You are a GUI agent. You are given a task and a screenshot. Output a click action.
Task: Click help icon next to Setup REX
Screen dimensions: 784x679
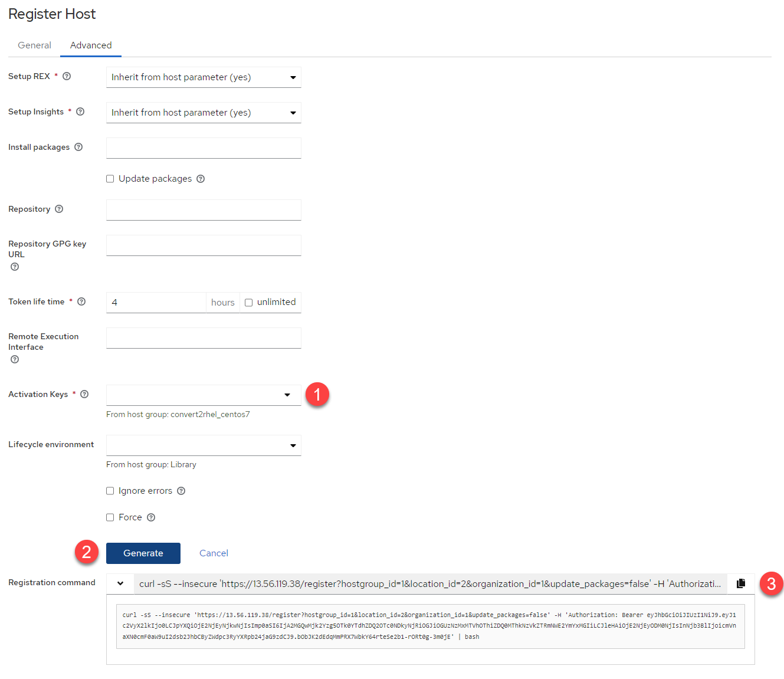67,76
